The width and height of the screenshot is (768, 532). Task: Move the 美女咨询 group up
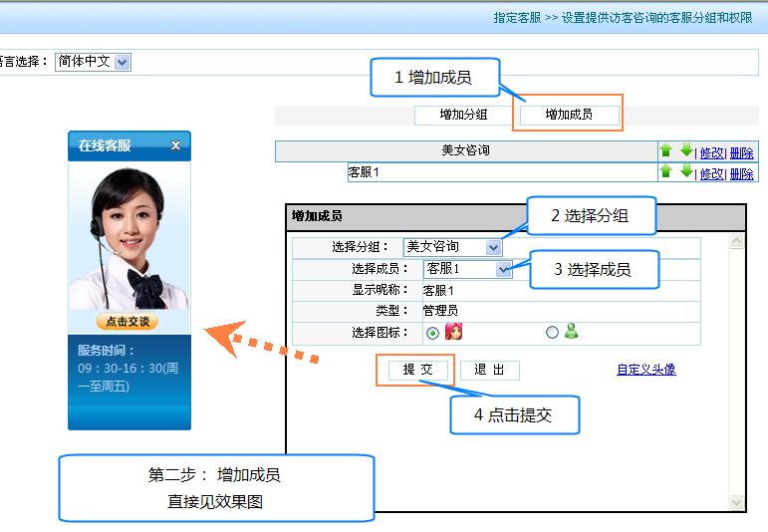click(666, 150)
